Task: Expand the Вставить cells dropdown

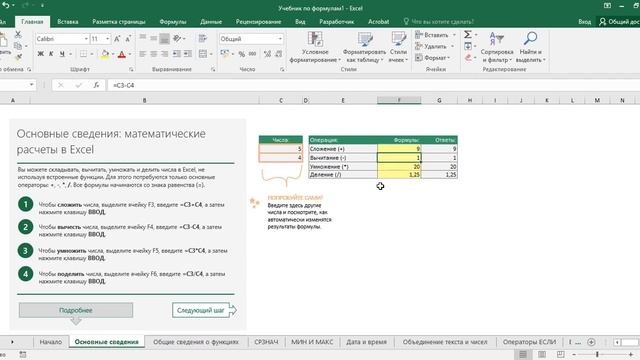Action: [x=454, y=35]
